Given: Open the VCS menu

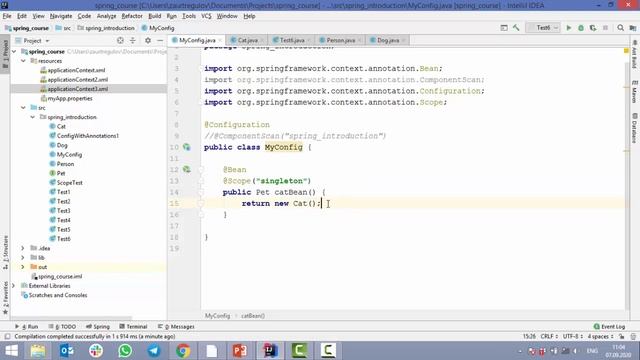Looking at the screenshot, I should pyautogui.click(x=206, y=16).
